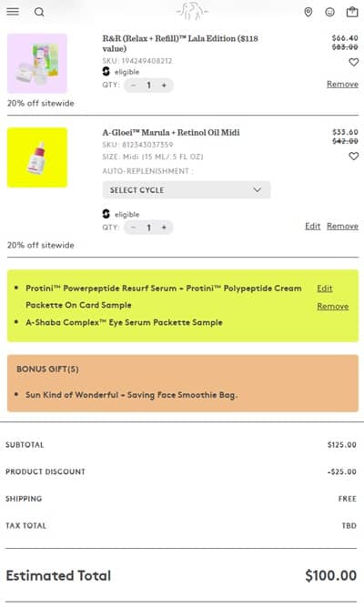The image size is (364, 608).
Task: Decrease quantity of A-Gloei Retinol Oil
Action: point(134,228)
